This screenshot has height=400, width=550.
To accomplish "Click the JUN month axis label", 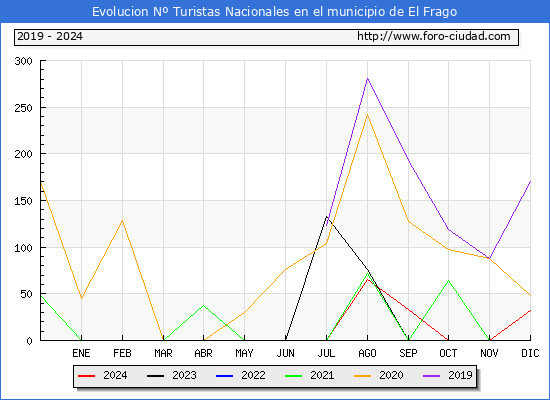I will [x=286, y=353].
